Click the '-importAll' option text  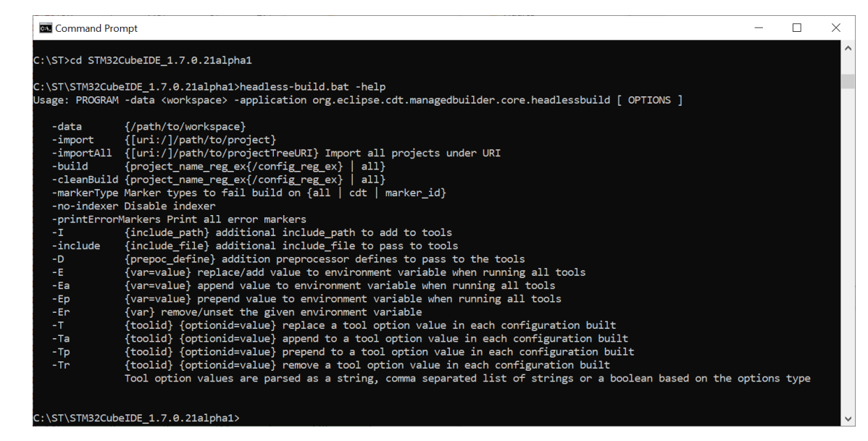(81, 154)
